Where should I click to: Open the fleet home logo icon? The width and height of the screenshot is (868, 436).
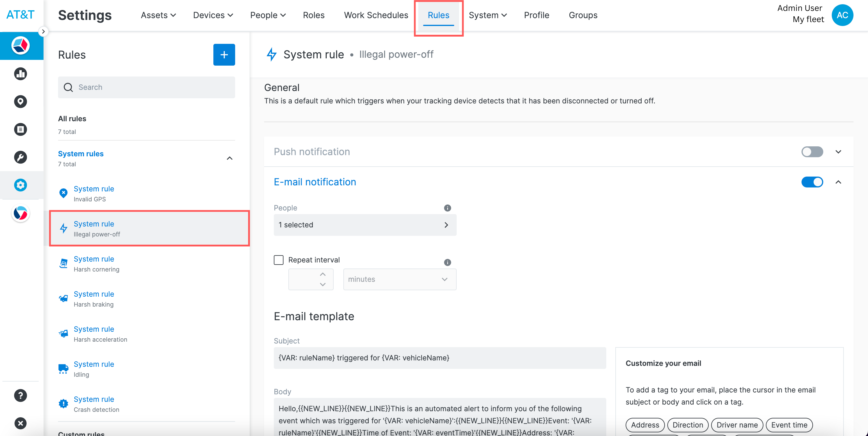[21, 46]
